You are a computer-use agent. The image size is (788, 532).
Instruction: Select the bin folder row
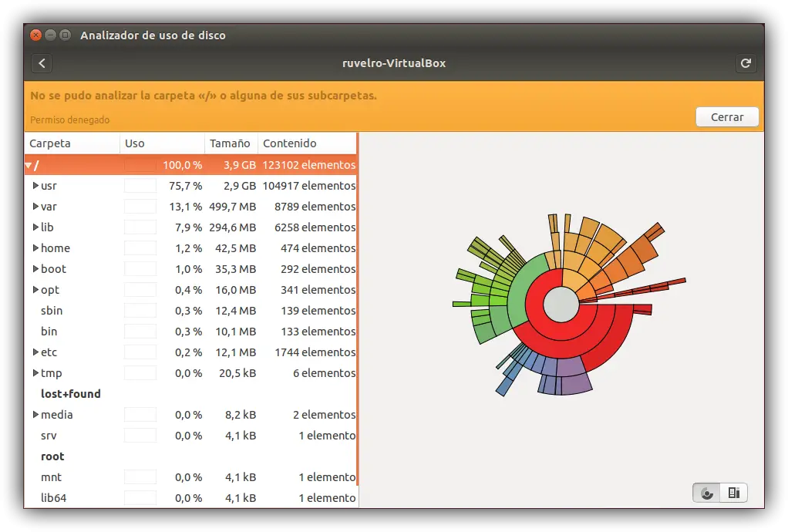(190, 332)
